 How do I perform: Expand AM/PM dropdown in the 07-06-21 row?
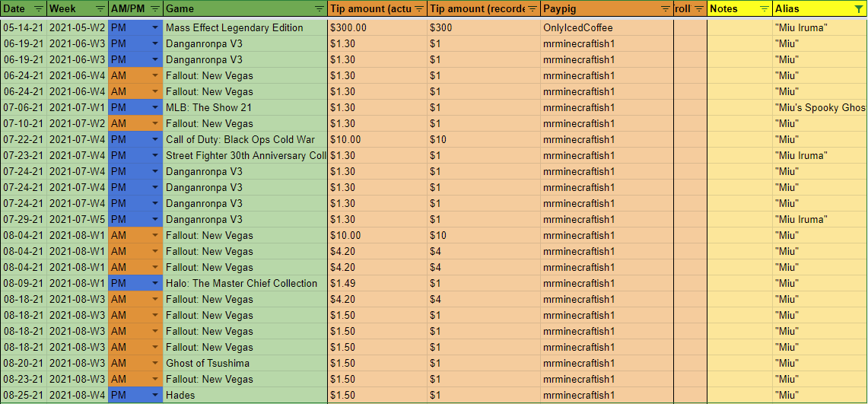click(154, 107)
